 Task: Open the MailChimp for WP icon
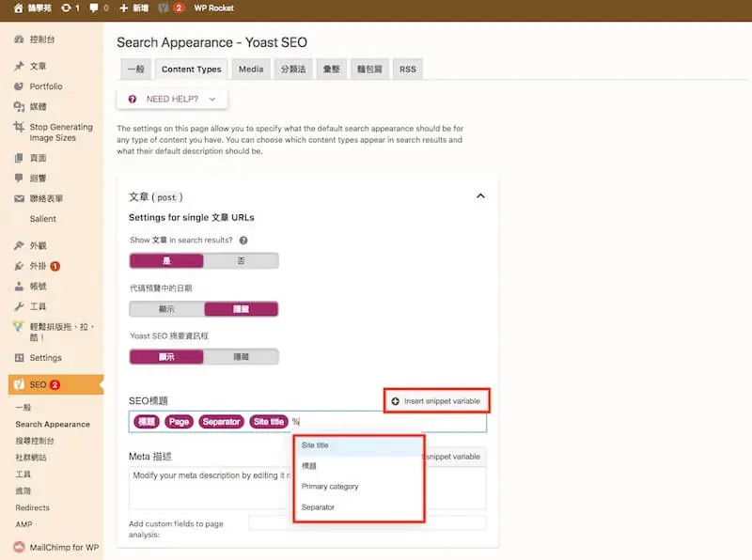tap(19, 547)
